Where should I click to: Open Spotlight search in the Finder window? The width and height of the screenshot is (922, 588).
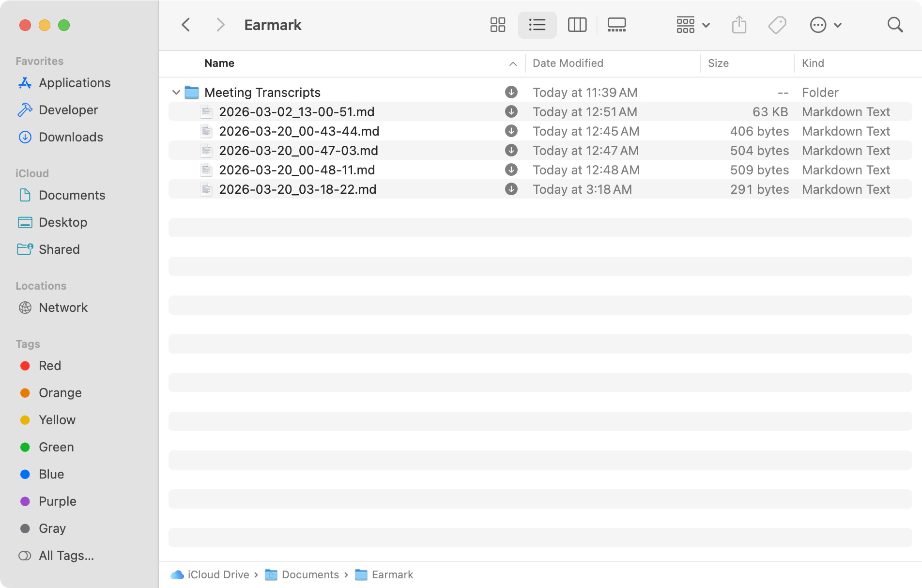[894, 24]
